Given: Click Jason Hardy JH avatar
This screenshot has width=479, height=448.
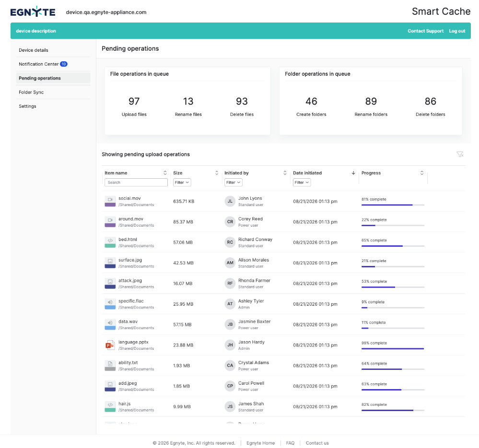Looking at the screenshot, I should click(x=230, y=345).
